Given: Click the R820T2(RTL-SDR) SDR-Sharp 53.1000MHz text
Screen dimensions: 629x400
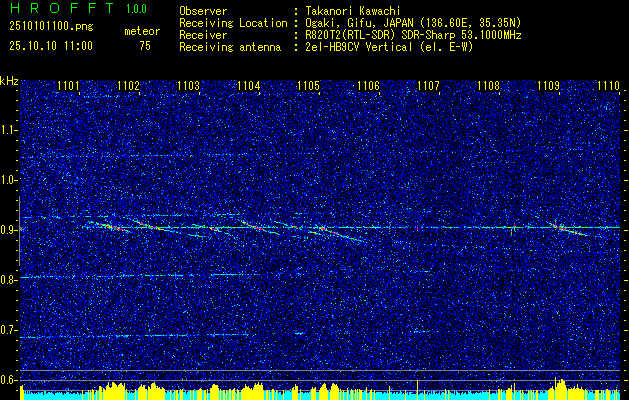Looking at the screenshot, I should (413, 35).
